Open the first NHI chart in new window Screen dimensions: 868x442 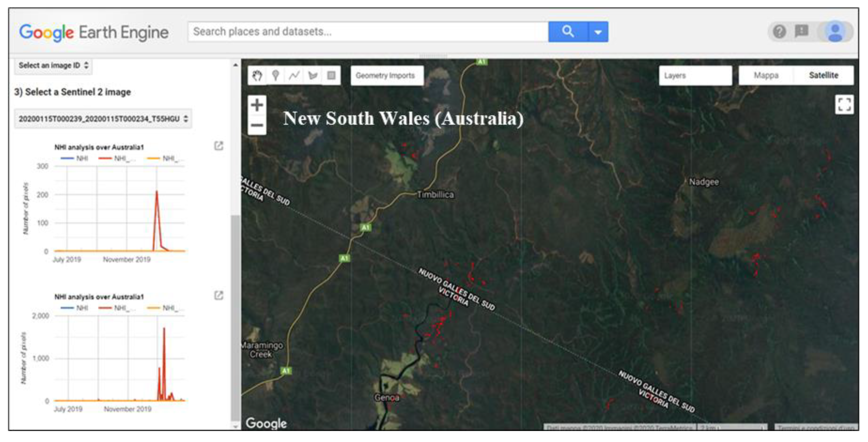click(x=219, y=146)
